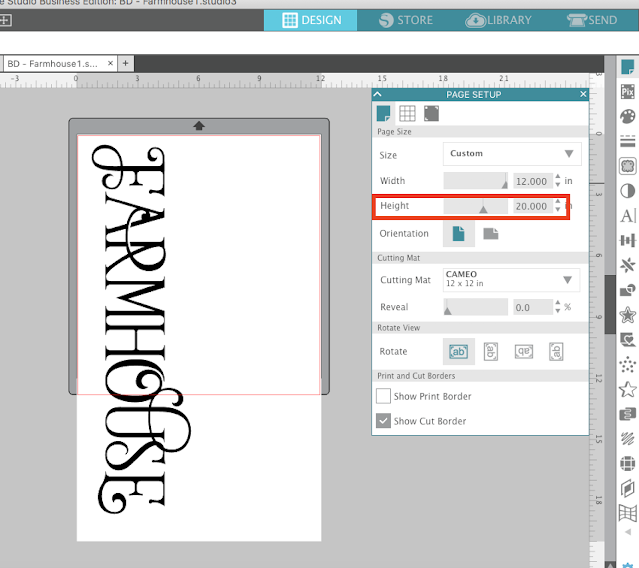Rotate view 90 degrees clockwise
The image size is (639, 568).
click(x=491, y=351)
